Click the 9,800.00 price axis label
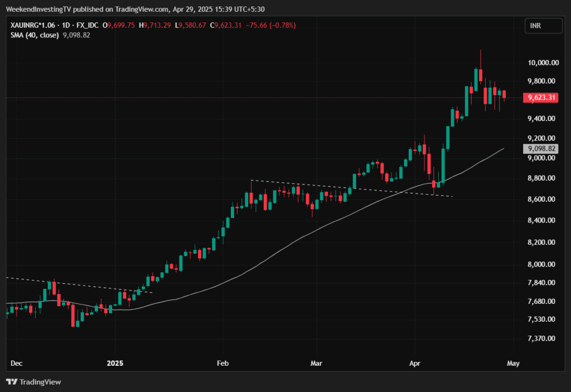This screenshot has height=392, width=571. pos(541,81)
